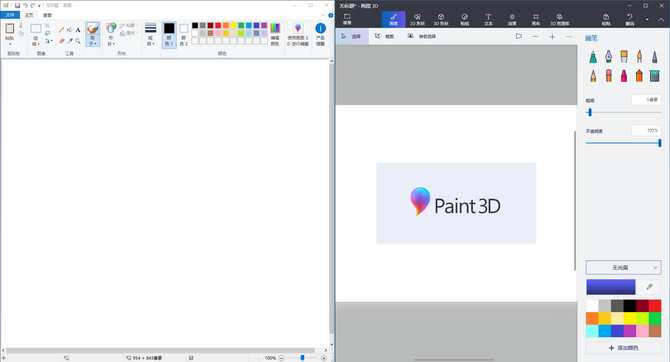
Task: Click the thickness slider handle in Paint 3D
Action: 590,112
